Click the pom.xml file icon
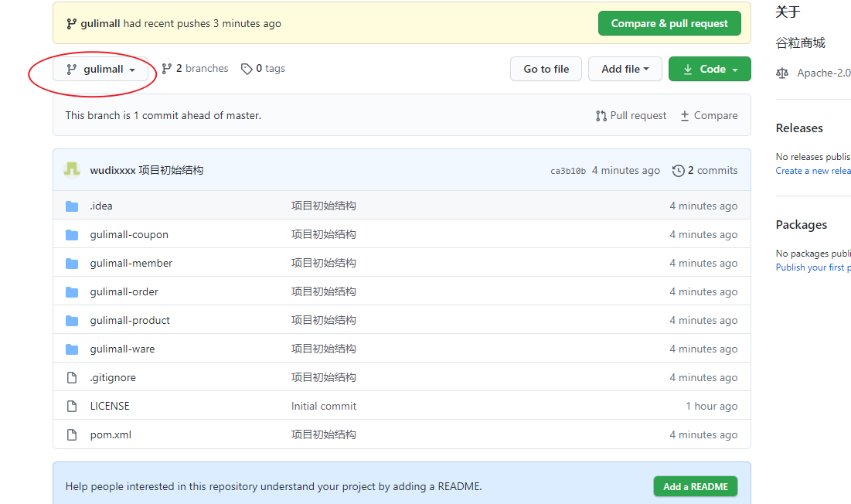The height and width of the screenshot is (504, 851). tap(72, 435)
